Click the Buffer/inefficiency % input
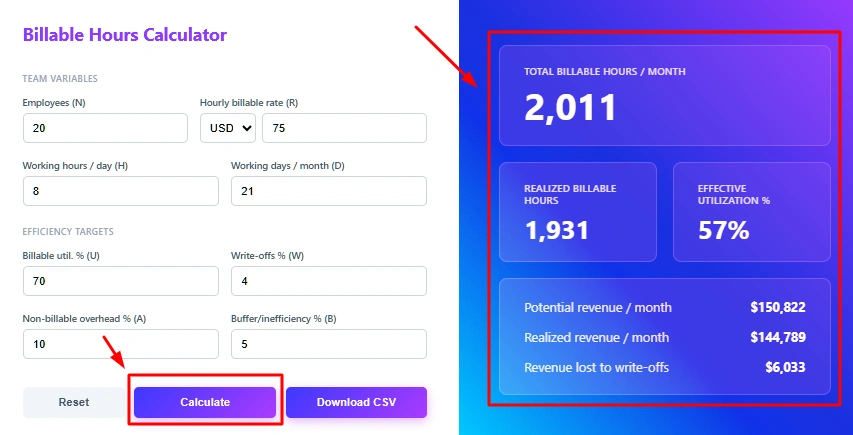Viewport: 853px width, 435px height. click(328, 344)
